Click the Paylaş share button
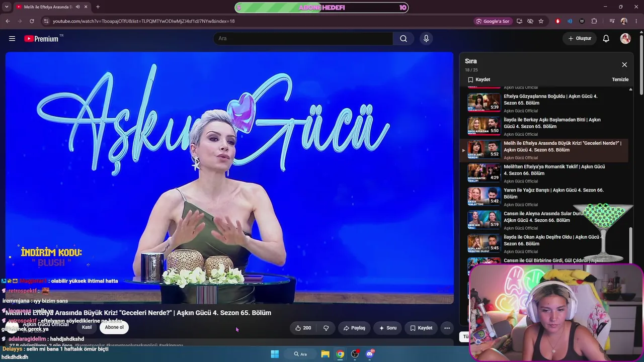 click(x=354, y=328)
